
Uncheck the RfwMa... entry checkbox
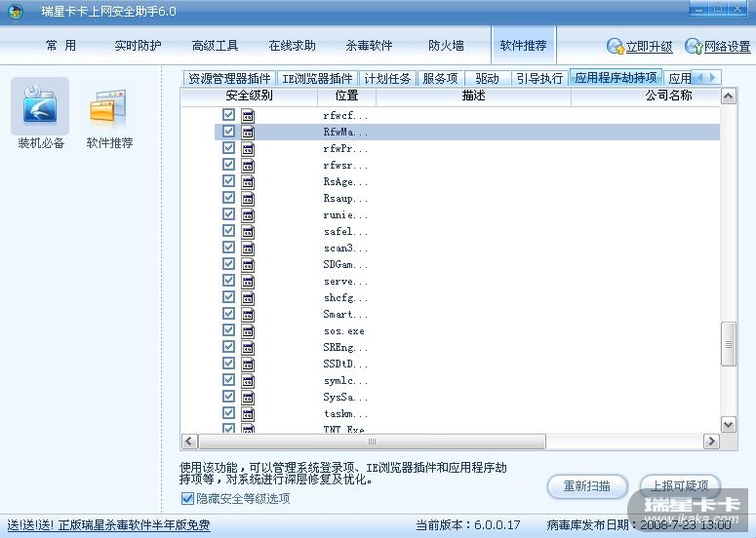[228, 131]
